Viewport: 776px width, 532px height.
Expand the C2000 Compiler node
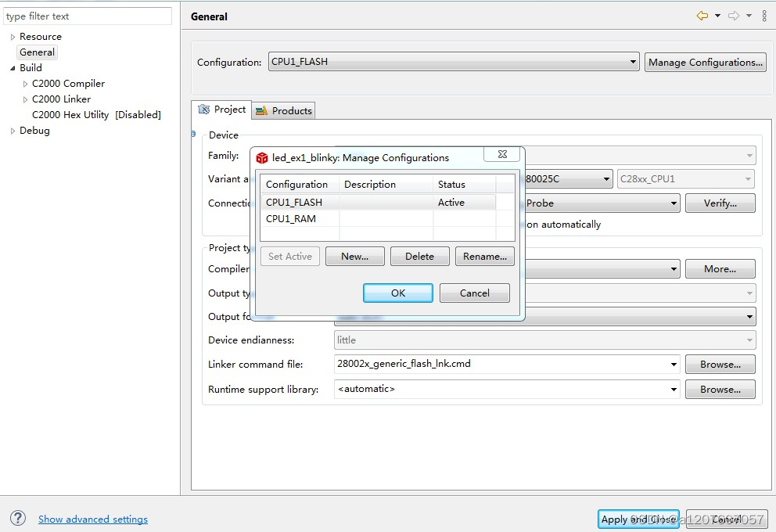click(x=25, y=84)
